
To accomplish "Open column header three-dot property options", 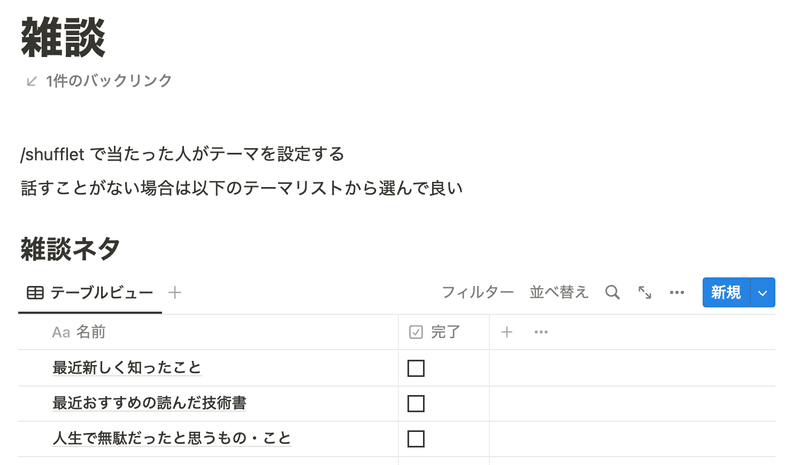I will 541,332.
